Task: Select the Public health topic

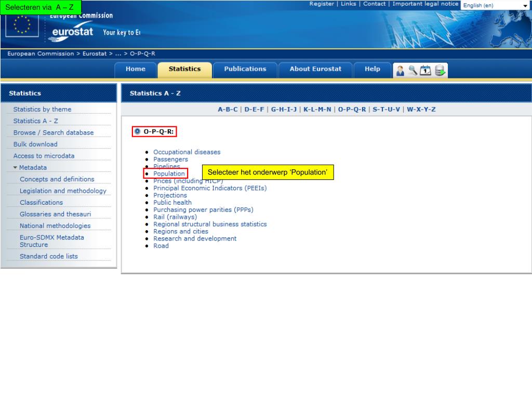Action: [172, 203]
